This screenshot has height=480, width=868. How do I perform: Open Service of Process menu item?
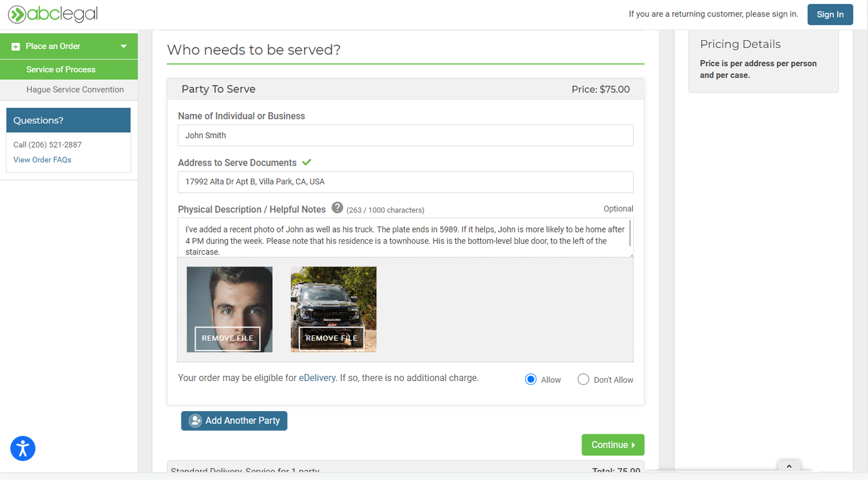pyautogui.click(x=61, y=70)
